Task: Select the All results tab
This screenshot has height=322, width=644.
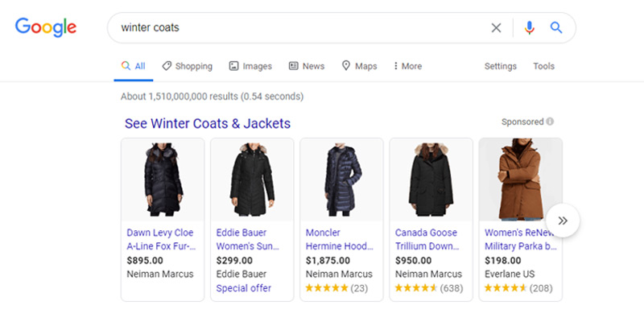Action: coord(134,66)
